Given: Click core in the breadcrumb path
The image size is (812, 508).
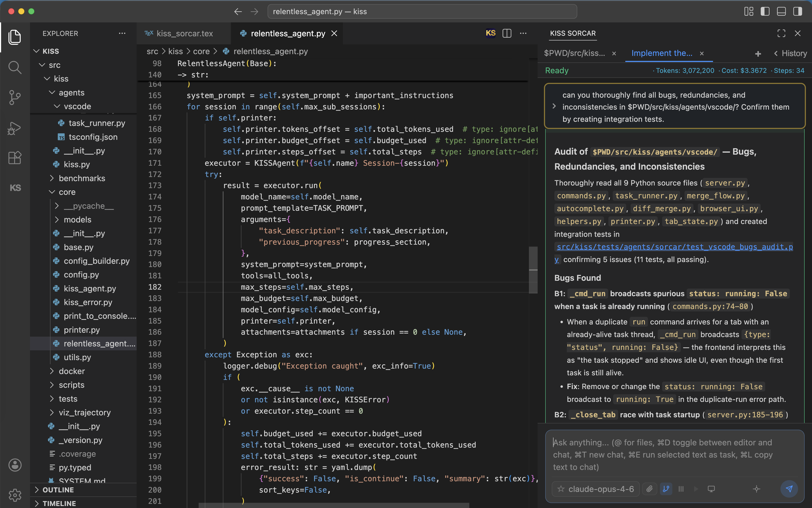Looking at the screenshot, I should (201, 51).
